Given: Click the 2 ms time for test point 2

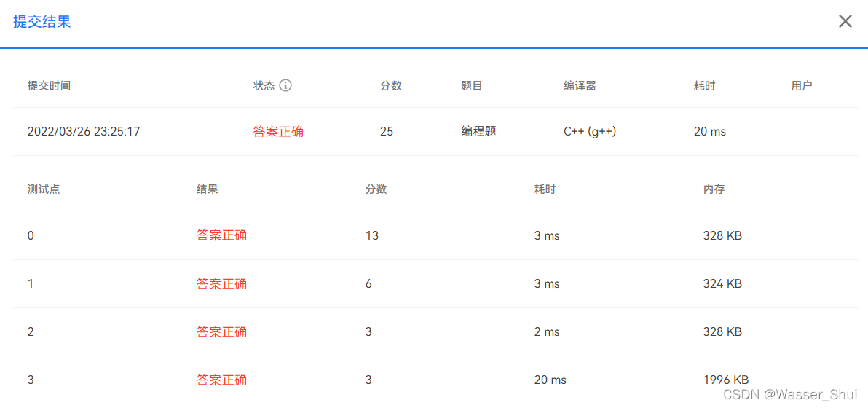Looking at the screenshot, I should click(546, 332).
